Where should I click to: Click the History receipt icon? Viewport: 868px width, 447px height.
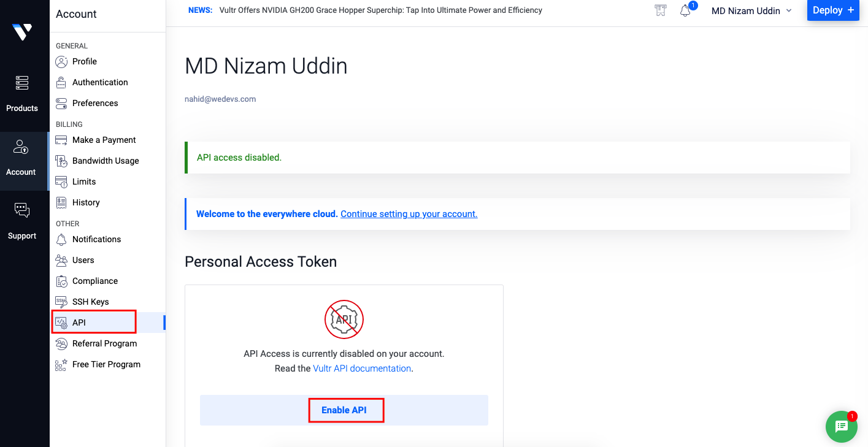click(61, 202)
